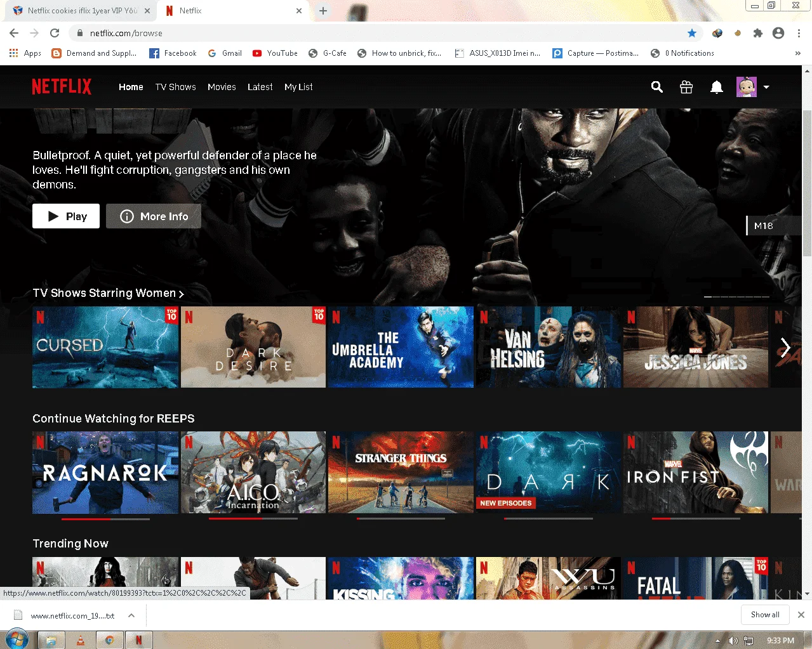The height and width of the screenshot is (649, 812).
Task: Click the volume speaker tray icon
Action: (733, 641)
